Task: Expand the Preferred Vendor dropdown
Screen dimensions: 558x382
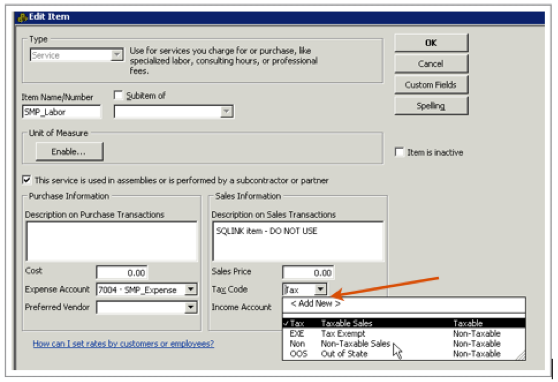Action: [x=191, y=308]
